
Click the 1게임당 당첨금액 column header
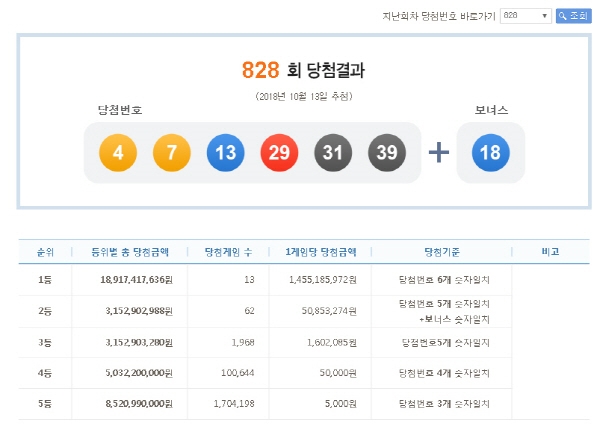(321, 252)
